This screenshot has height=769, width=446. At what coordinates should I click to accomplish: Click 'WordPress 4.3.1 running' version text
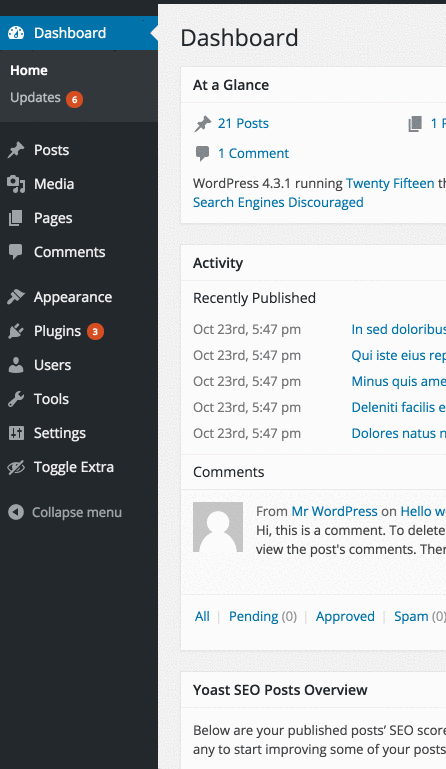[x=267, y=183]
